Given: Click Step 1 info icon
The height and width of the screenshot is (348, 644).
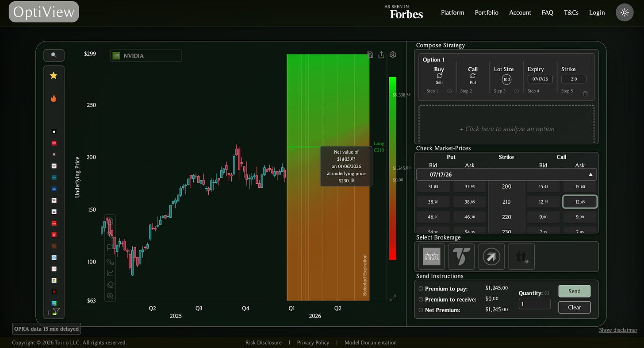Looking at the screenshot, I should click(x=449, y=91).
